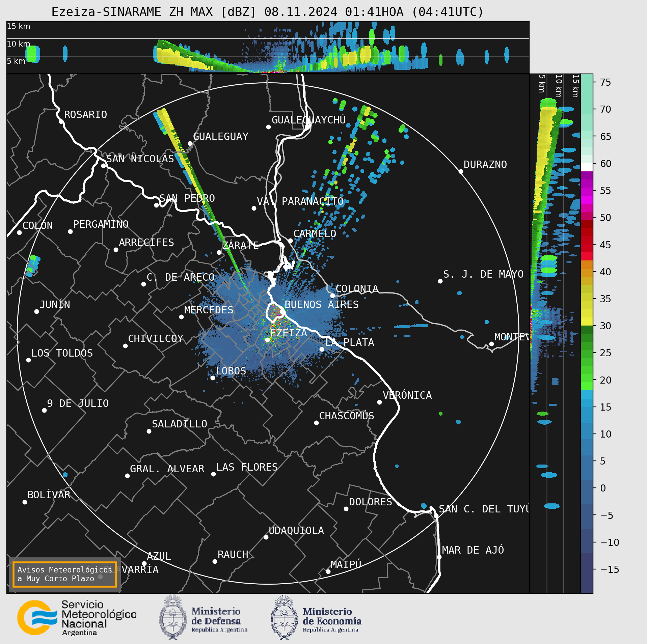Select the LOS TOLDOS label
The image size is (647, 644).
(62, 353)
